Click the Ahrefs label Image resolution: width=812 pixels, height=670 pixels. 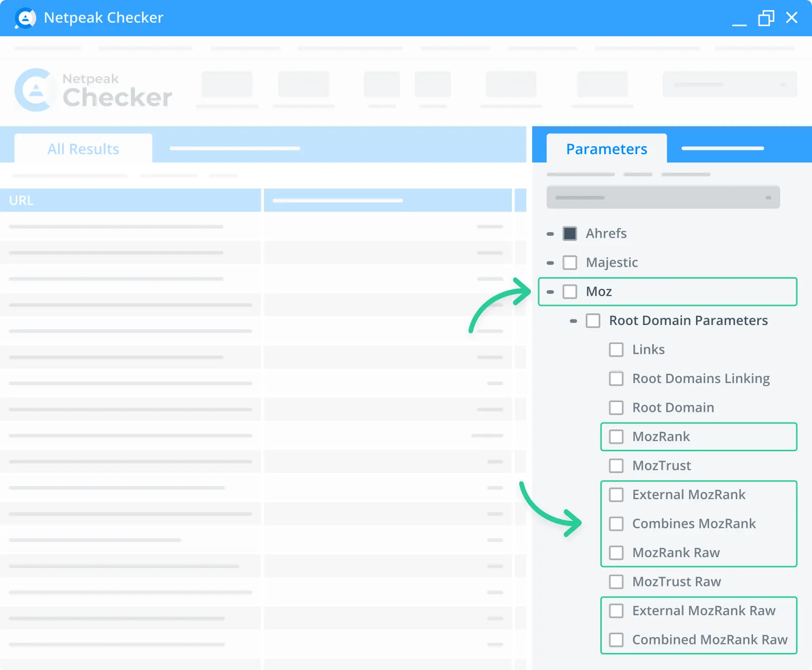pos(606,234)
